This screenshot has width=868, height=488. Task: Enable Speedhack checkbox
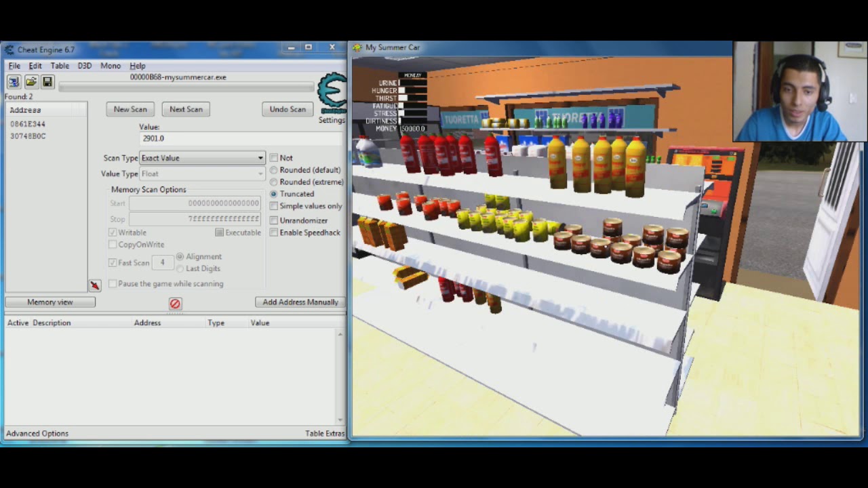[x=274, y=232]
